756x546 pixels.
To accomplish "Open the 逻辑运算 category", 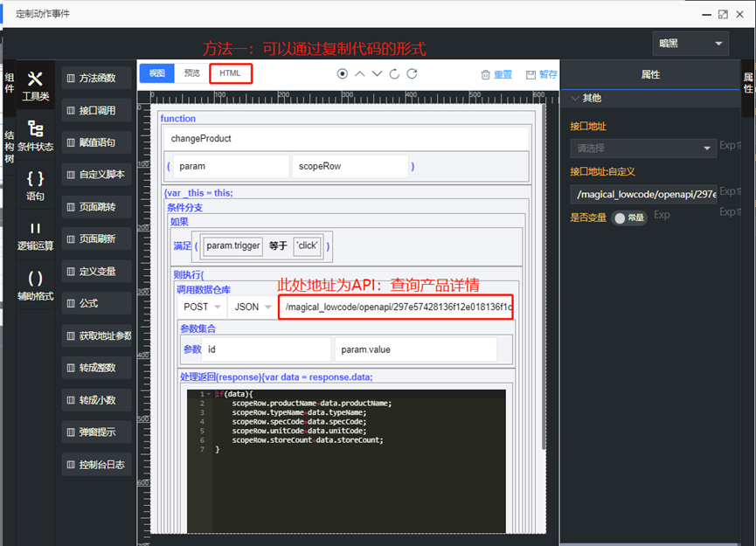I will click(x=35, y=236).
